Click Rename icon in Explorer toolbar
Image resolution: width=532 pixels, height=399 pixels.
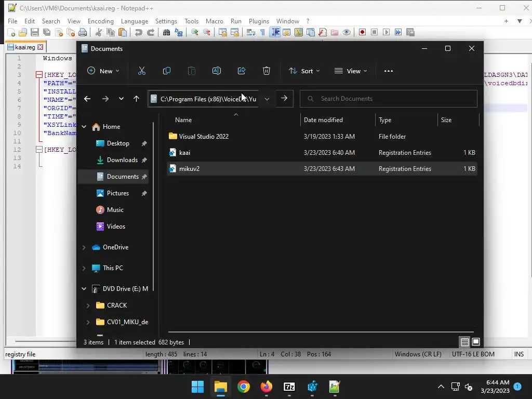click(x=217, y=71)
